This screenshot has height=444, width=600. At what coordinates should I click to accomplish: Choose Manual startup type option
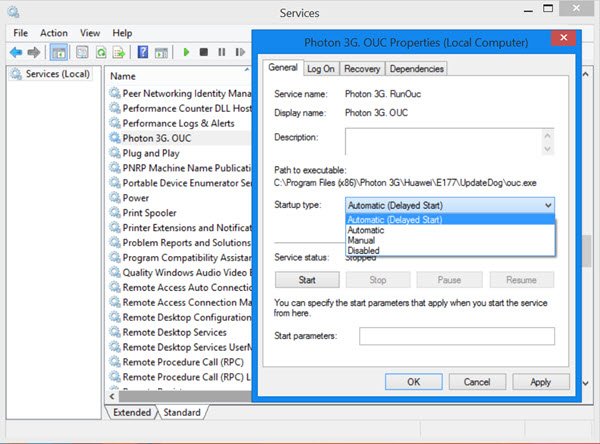(450, 240)
